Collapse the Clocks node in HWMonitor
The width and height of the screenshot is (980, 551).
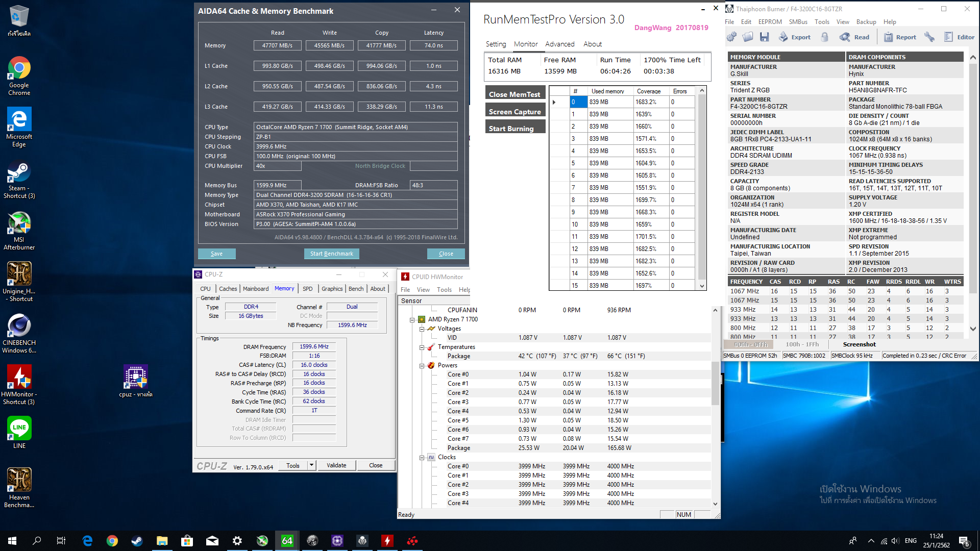click(422, 458)
